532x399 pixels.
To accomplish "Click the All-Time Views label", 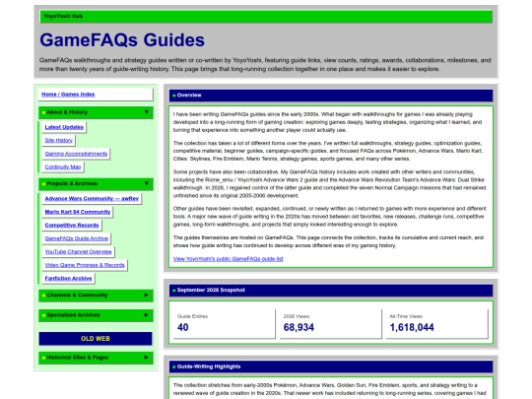I will pyautogui.click(x=406, y=316).
